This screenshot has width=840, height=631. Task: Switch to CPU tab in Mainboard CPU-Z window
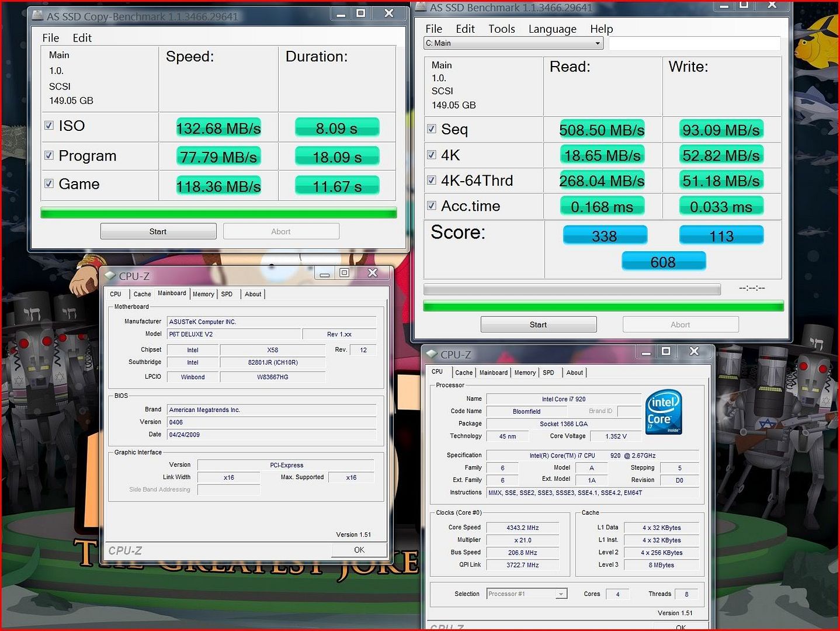point(116,294)
